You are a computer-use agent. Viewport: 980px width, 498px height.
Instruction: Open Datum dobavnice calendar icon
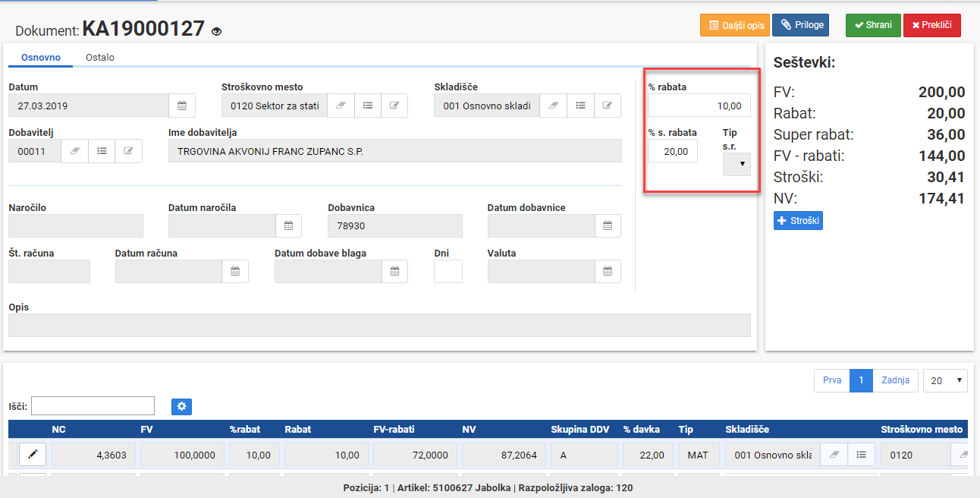click(x=608, y=226)
